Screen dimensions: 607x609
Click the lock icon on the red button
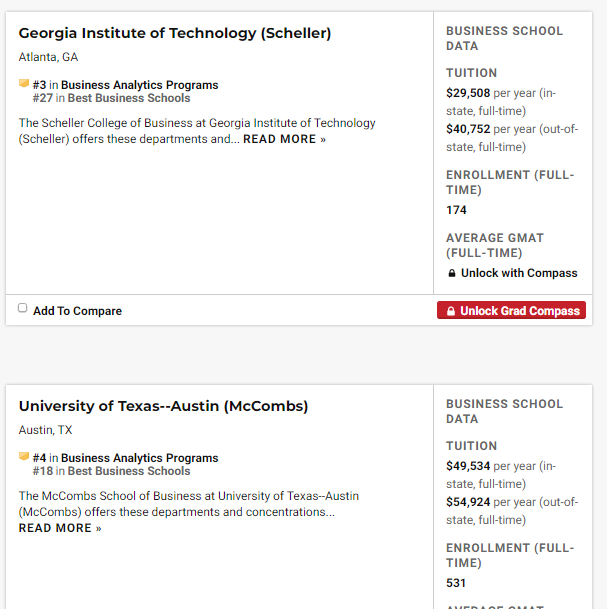tap(450, 311)
